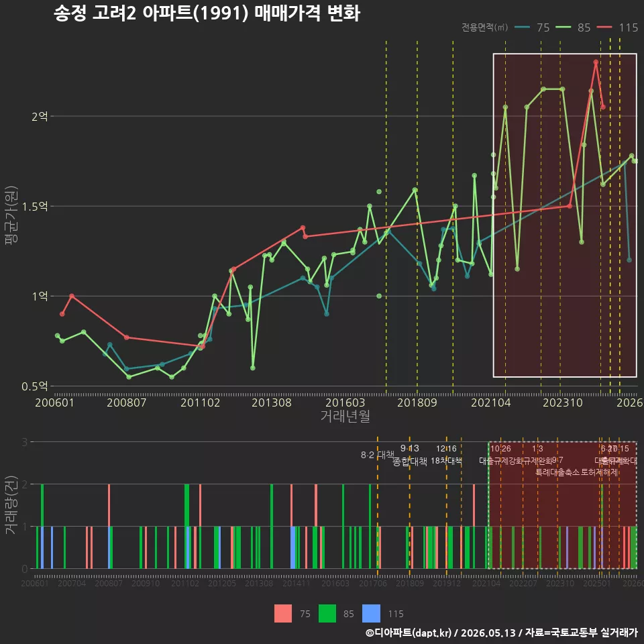Click the white highlighted recent-period rectangle

(x=565, y=215)
